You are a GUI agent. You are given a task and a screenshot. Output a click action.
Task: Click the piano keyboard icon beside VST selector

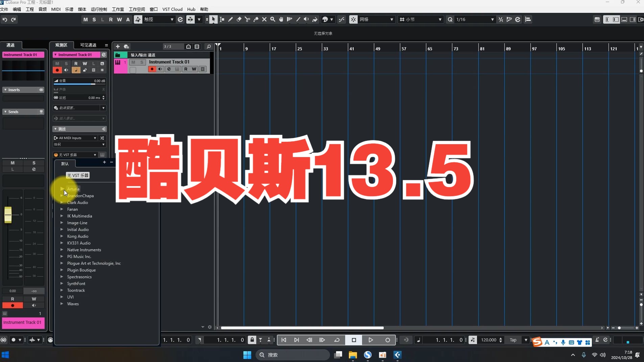102,155
